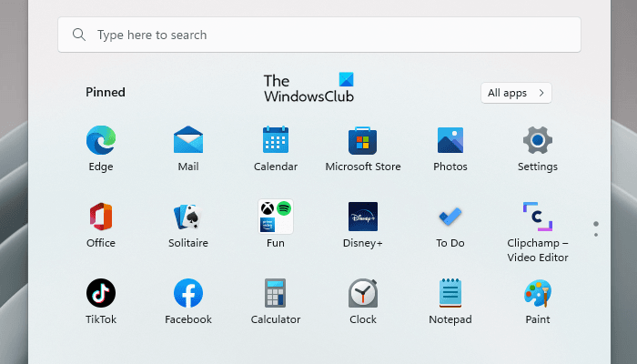The width and height of the screenshot is (637, 364).
Task: Open the To Do app
Action: [450, 217]
